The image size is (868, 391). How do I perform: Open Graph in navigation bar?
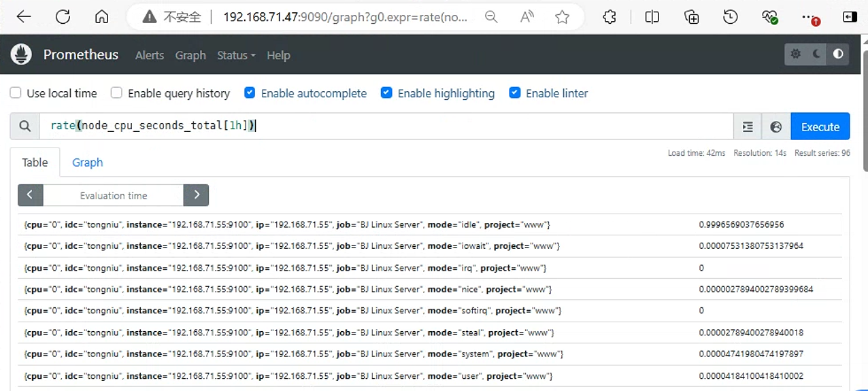coord(190,55)
